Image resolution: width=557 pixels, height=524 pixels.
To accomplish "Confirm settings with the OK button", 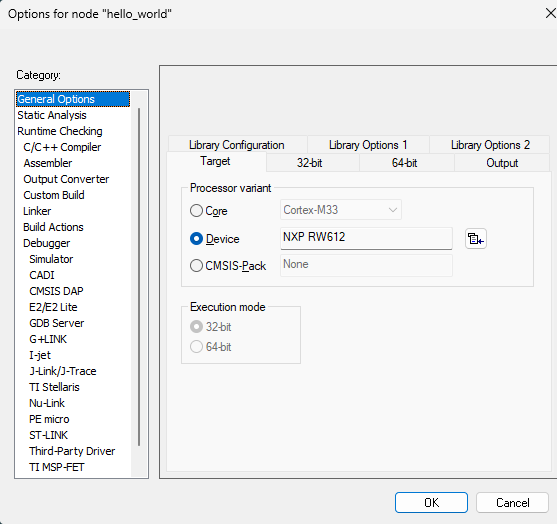I will click(431, 502).
